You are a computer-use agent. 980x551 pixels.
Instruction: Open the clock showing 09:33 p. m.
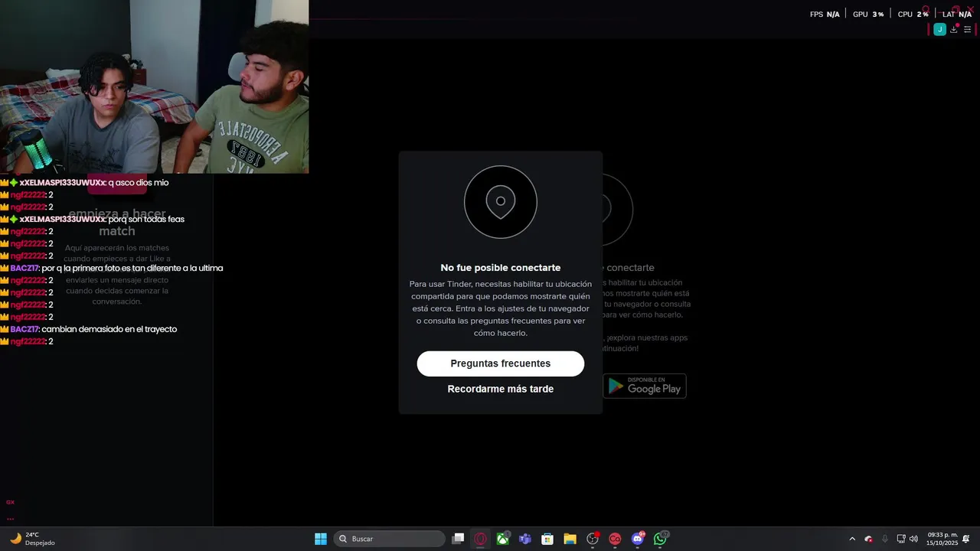(x=942, y=539)
